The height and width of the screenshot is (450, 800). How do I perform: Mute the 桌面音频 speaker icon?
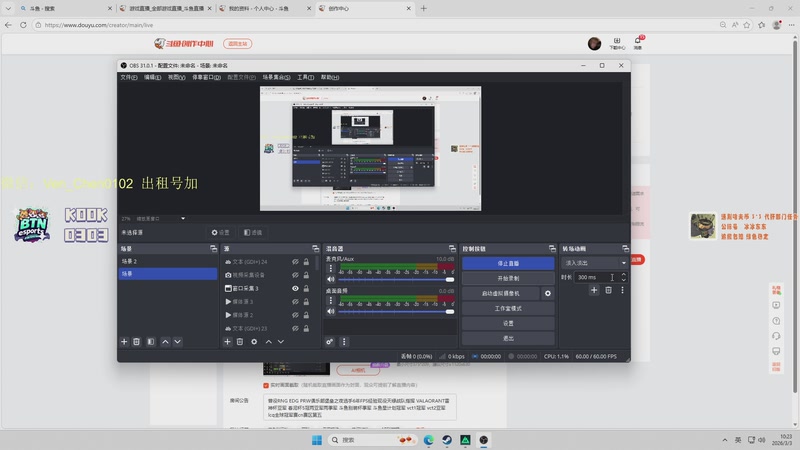tap(331, 311)
